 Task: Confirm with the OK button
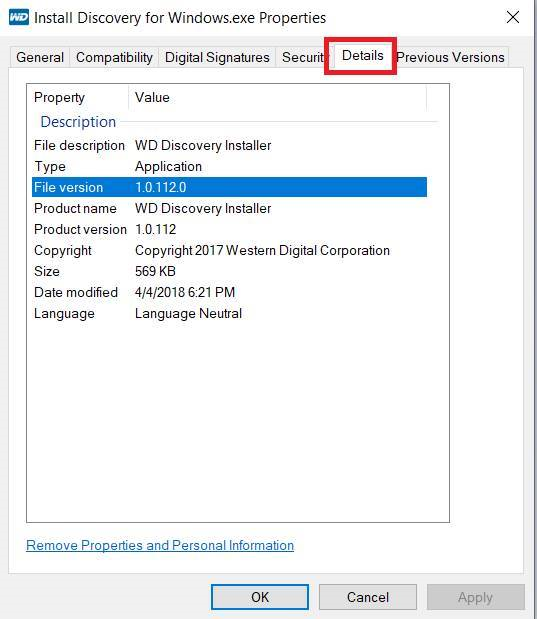pos(260,597)
